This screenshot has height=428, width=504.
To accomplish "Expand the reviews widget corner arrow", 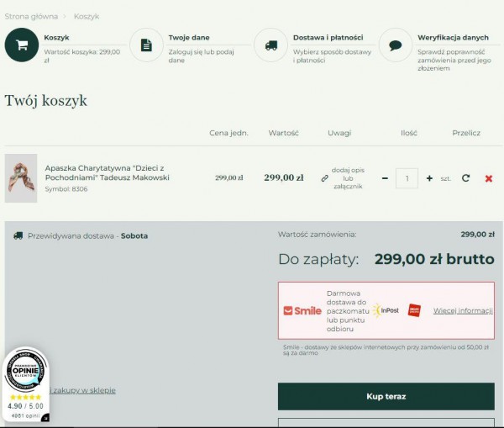I will click(x=45, y=418).
